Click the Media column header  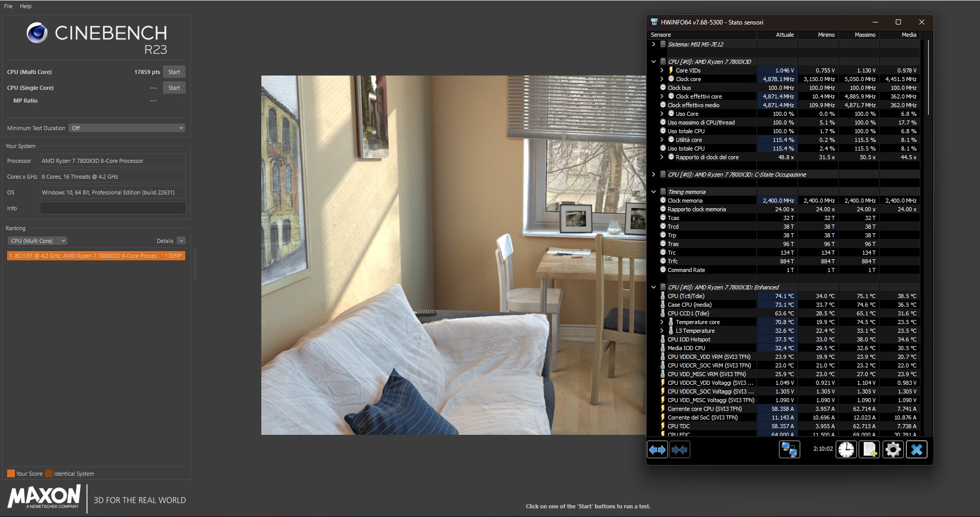(x=899, y=35)
